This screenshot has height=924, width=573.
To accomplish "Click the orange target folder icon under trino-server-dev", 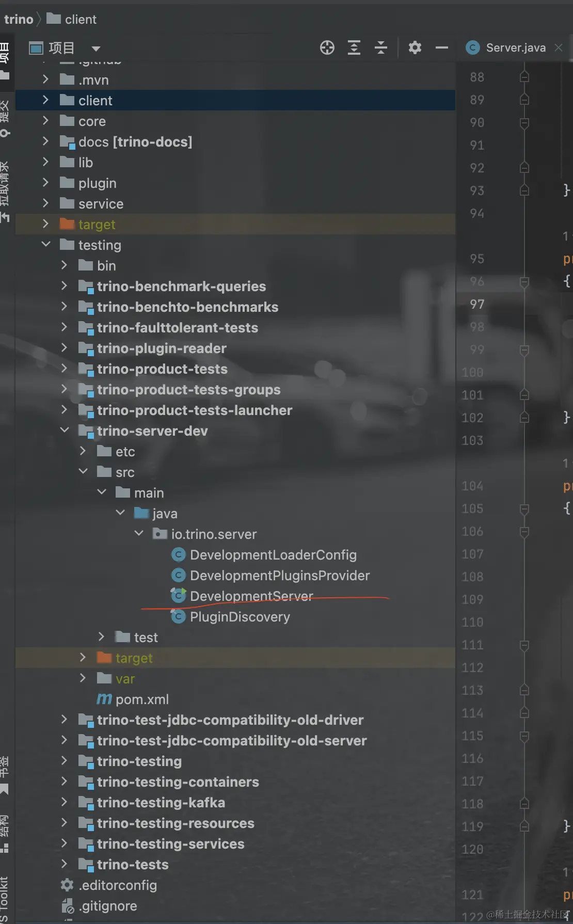I will point(104,657).
